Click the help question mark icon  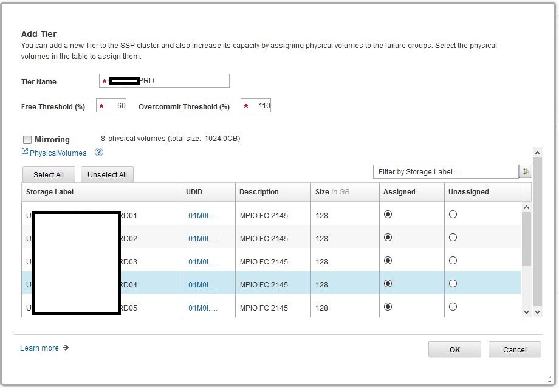click(x=99, y=153)
